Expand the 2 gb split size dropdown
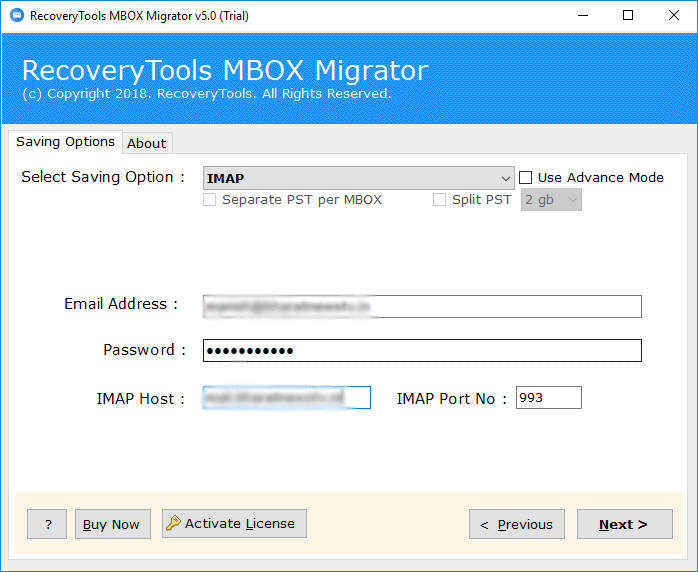The image size is (698, 572). (x=551, y=200)
